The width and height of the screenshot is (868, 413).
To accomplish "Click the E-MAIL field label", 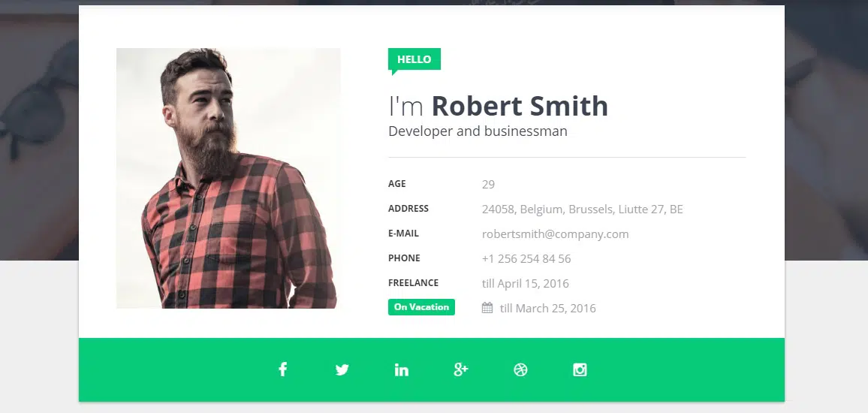I will pyautogui.click(x=403, y=234).
